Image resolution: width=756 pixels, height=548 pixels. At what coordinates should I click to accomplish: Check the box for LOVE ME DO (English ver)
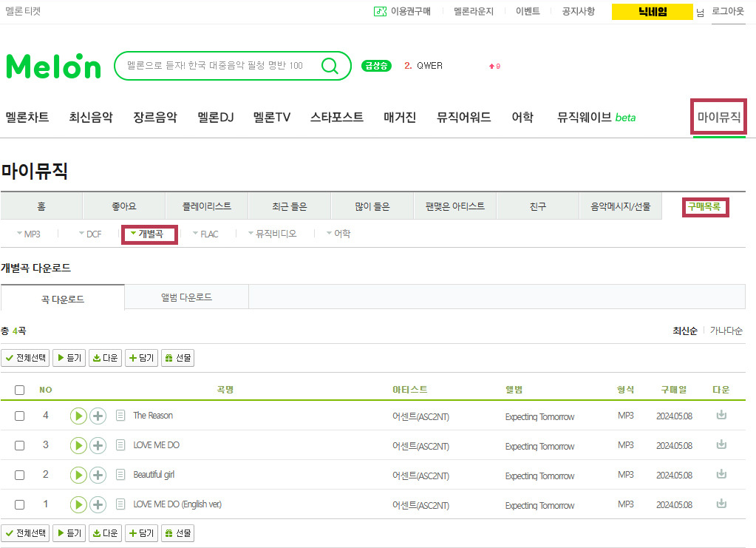click(19, 504)
